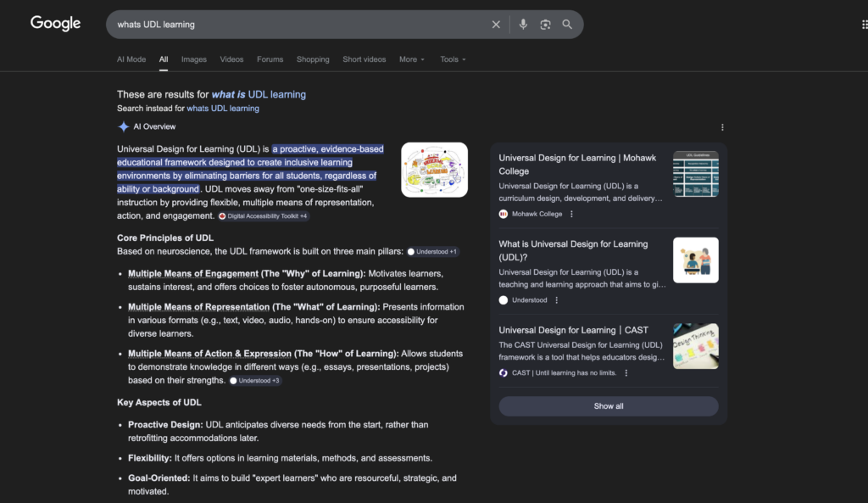Click the UDL mind-map thumbnail image
Screen dimensions: 868x503
coord(434,169)
